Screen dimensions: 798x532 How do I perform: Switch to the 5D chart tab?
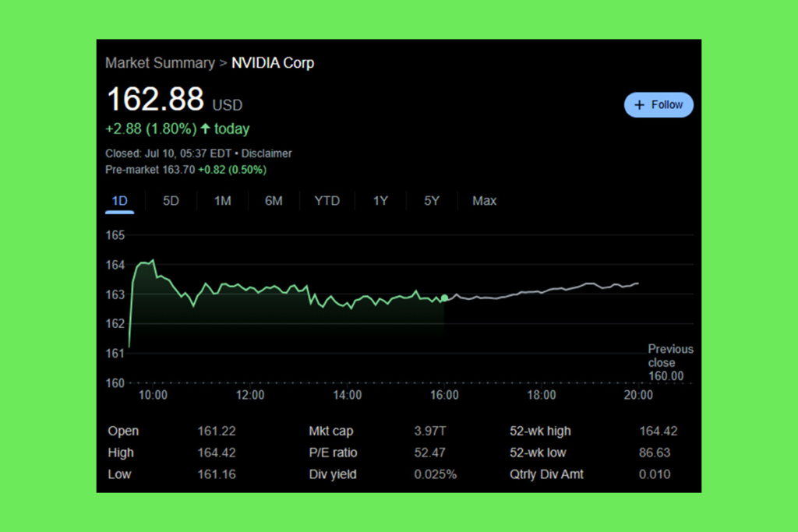[171, 201]
